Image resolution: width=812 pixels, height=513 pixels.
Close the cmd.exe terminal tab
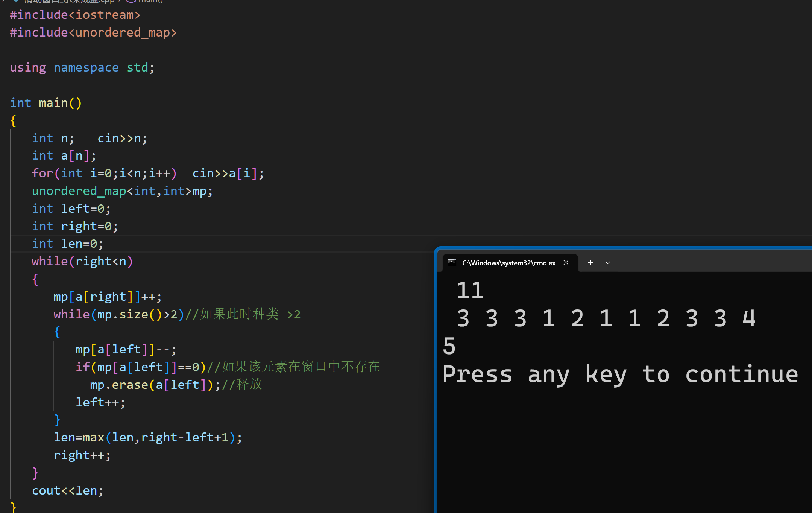click(566, 263)
